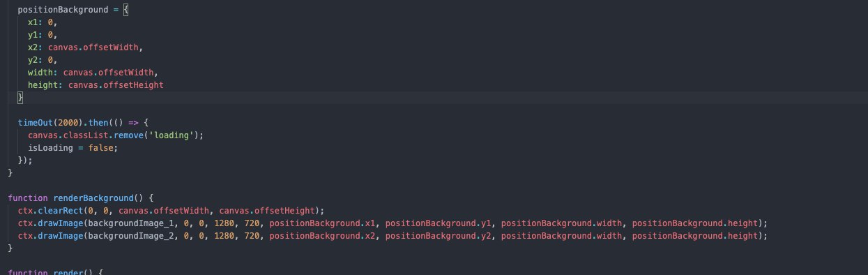This screenshot has height=275, width=868.
Task: Click the positionBackground.x1 argument
Action: pos(322,223)
